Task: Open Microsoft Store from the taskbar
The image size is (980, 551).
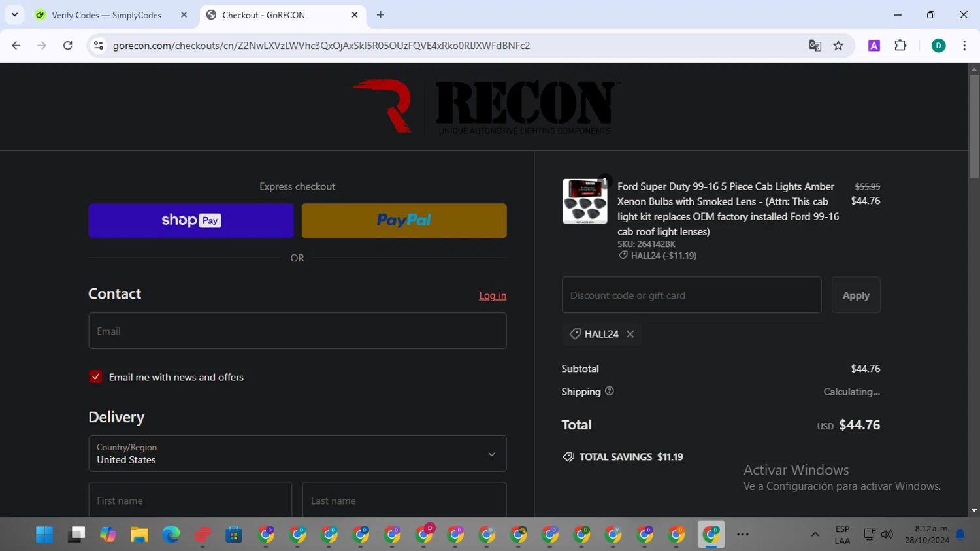Action: [234, 535]
